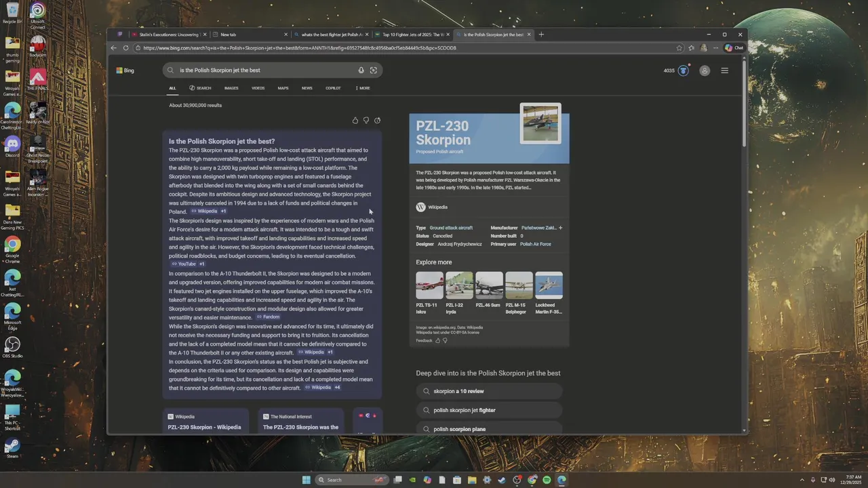Click the browser refresh icon
868x488 pixels.
tap(125, 48)
